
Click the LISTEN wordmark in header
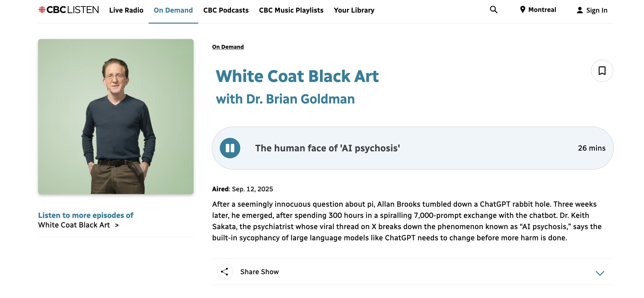tap(83, 10)
